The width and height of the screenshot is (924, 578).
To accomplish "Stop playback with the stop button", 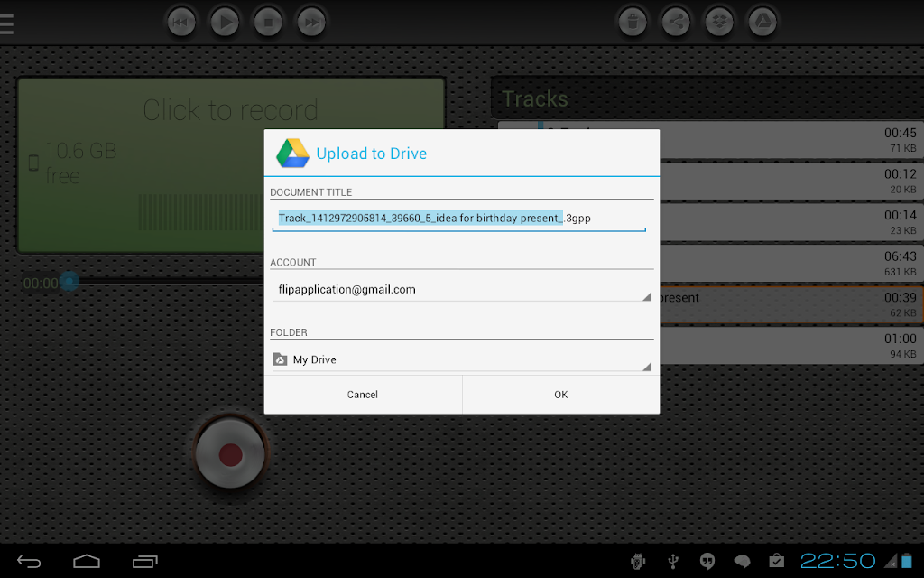I will (268, 23).
